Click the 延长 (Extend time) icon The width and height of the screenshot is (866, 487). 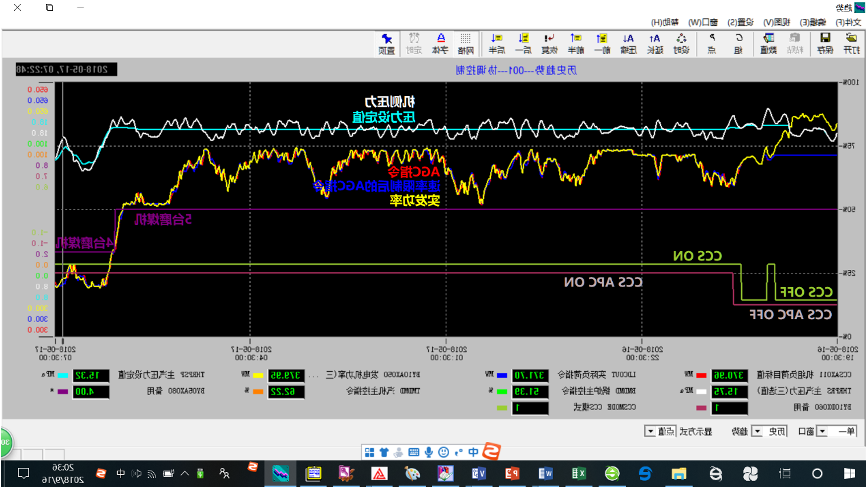[x=654, y=43]
